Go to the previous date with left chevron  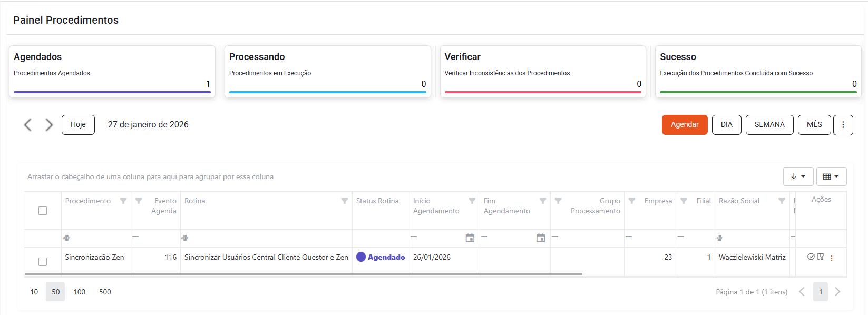[x=28, y=125]
